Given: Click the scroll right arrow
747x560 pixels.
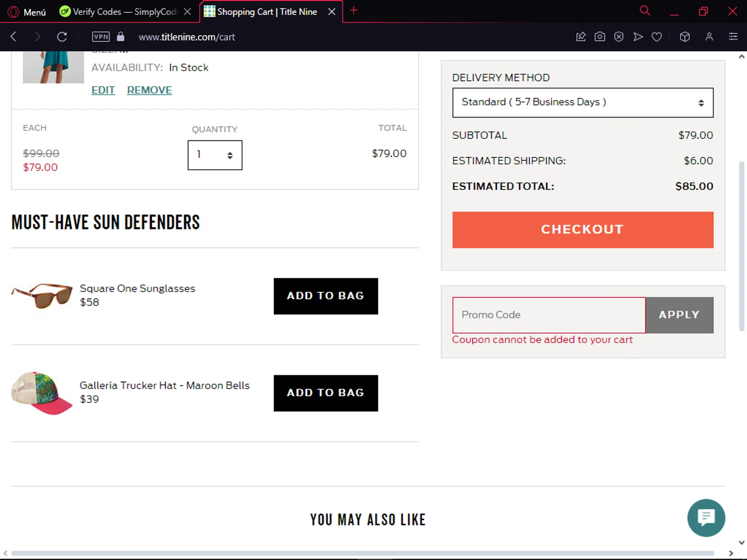Looking at the screenshot, I should click(x=731, y=553).
